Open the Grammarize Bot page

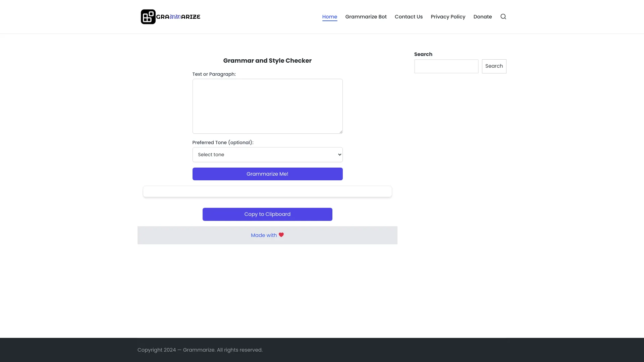tap(366, 17)
